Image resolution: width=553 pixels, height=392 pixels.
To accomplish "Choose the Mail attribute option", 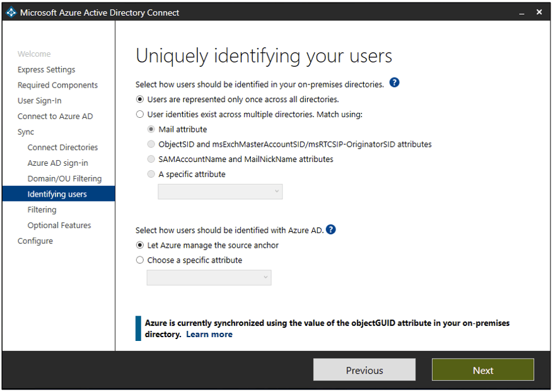I will click(x=151, y=129).
